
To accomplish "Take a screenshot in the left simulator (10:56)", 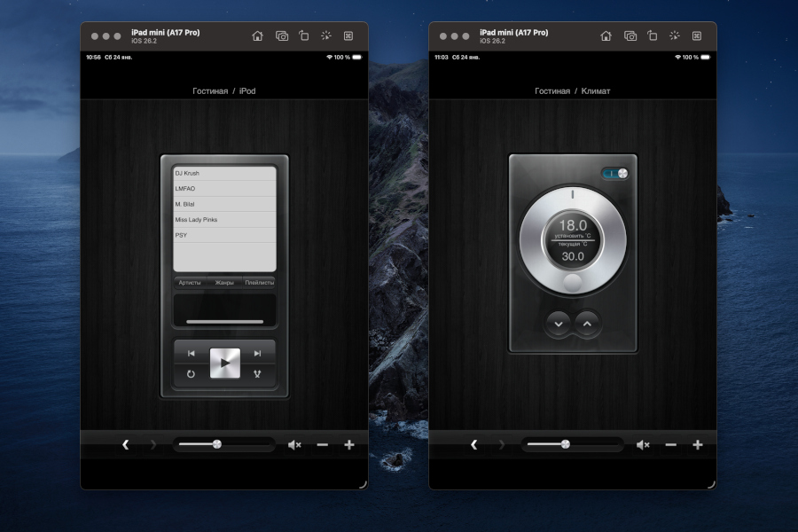I will pyautogui.click(x=281, y=35).
